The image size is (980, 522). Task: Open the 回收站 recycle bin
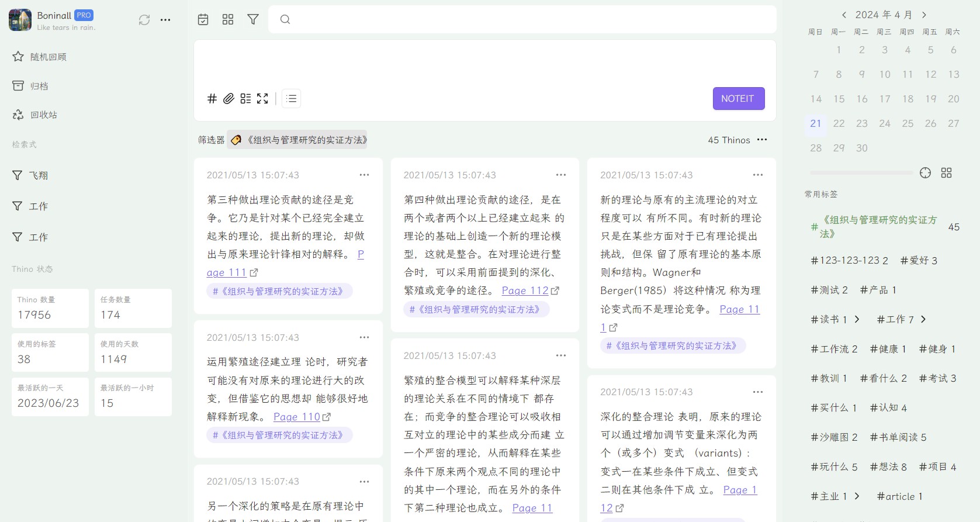(x=35, y=115)
